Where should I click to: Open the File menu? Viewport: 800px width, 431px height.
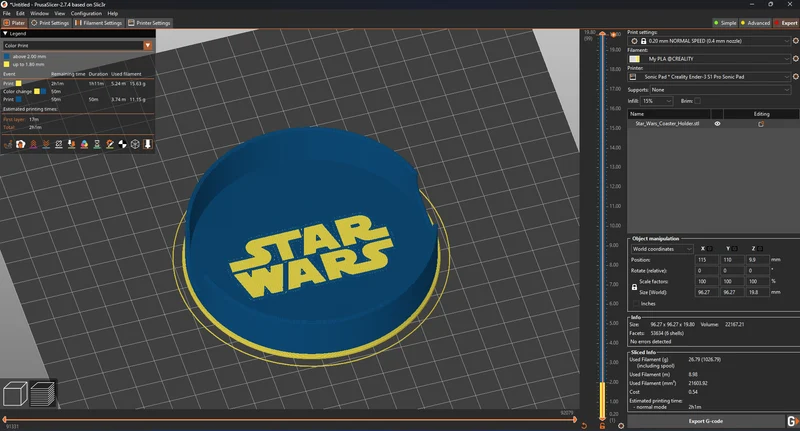(x=7, y=13)
